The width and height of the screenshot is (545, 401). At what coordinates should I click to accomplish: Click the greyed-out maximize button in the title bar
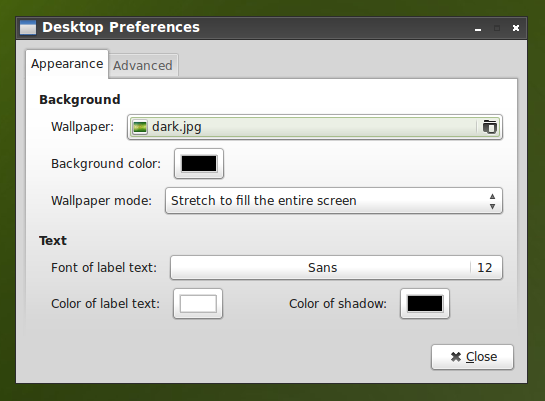(497, 28)
